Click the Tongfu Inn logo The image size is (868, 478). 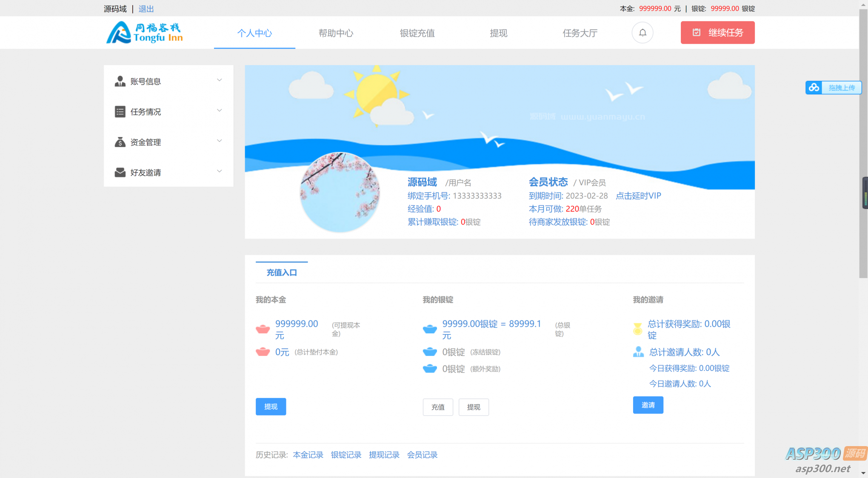coord(144,32)
